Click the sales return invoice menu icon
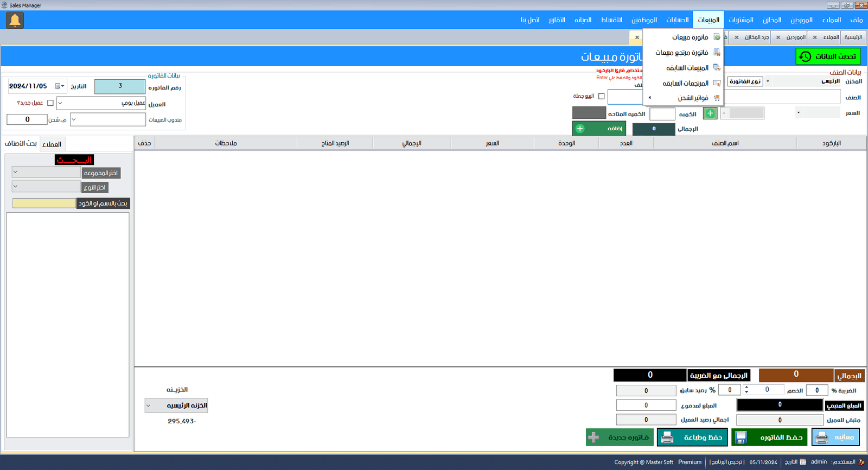Viewport: 868px width, 470px height. point(717,53)
